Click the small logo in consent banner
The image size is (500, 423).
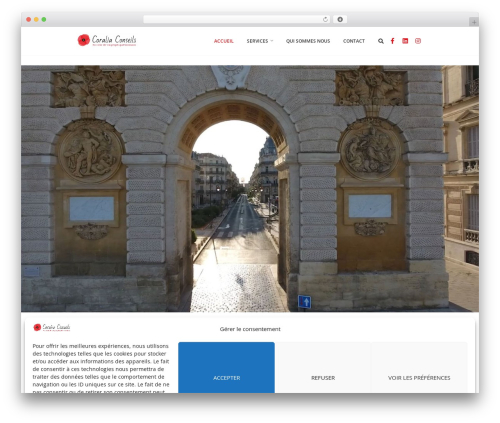52,327
